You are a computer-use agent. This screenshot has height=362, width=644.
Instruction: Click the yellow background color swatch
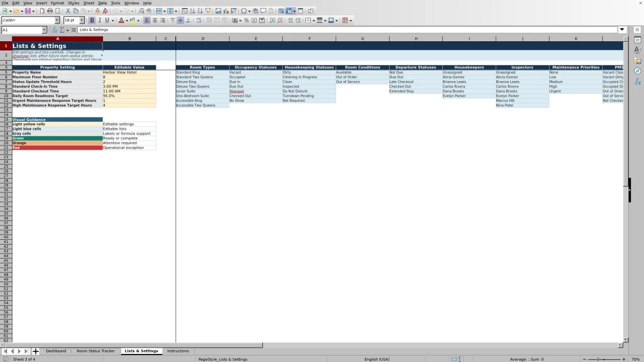[x=133, y=20]
